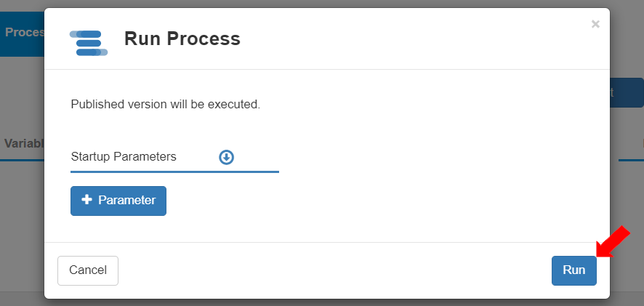Click the blue underline beneath Startup Parameters
The width and height of the screenshot is (644, 306).
[174, 172]
